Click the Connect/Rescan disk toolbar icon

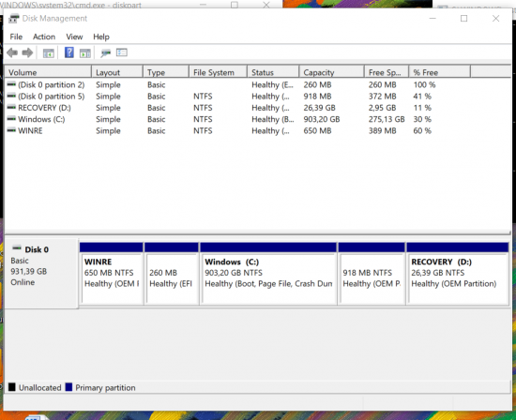point(106,52)
